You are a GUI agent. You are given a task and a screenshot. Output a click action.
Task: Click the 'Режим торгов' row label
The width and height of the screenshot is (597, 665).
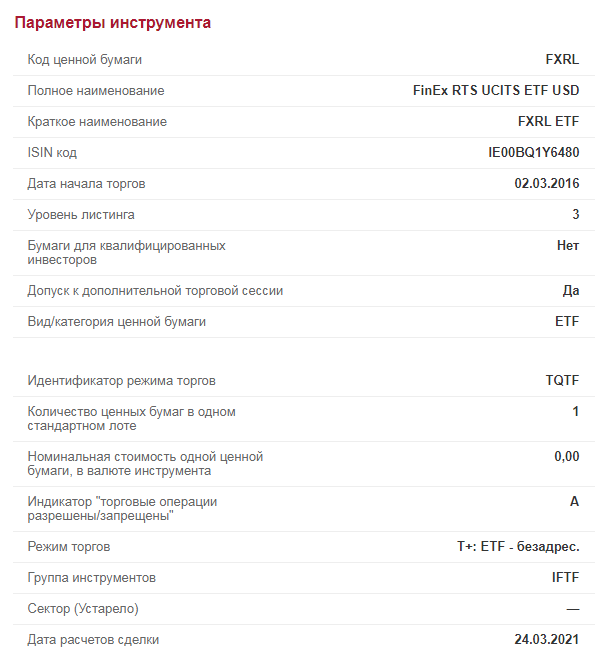click(69, 546)
